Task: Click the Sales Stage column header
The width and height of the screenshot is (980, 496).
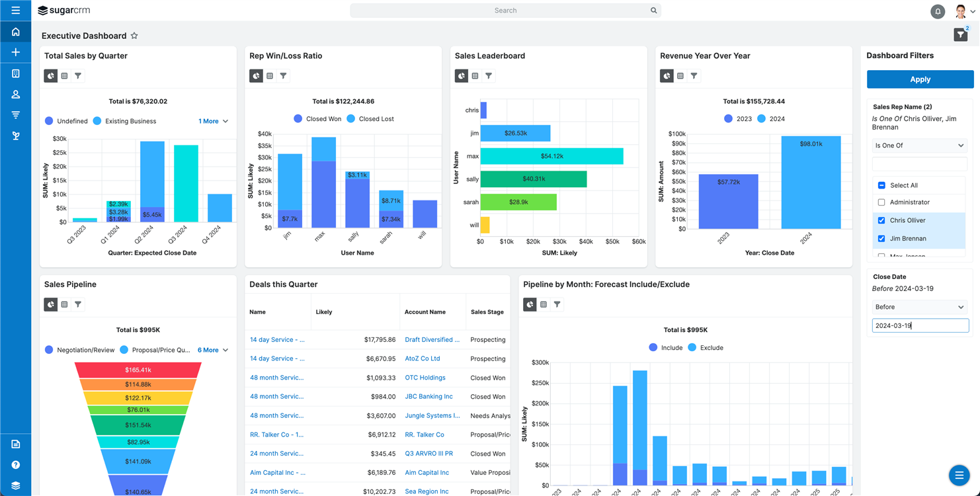Action: (x=487, y=312)
